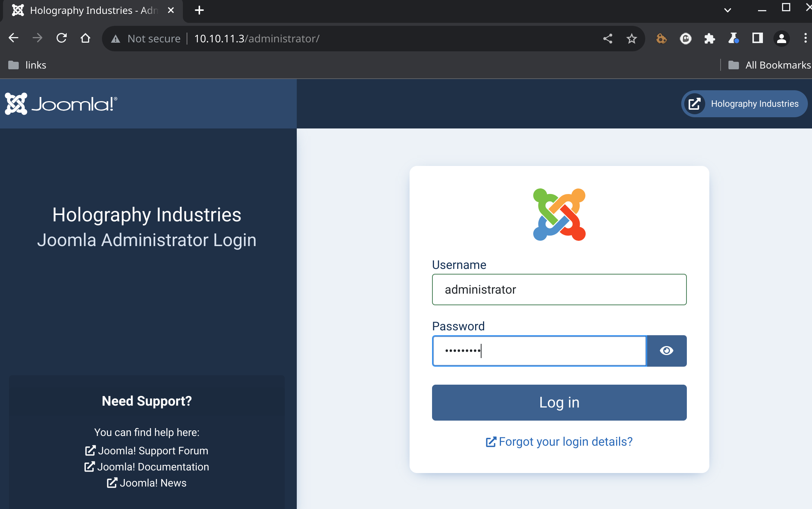Screen dimensions: 812x509
Task: Focus the Username input field
Action: (x=559, y=290)
